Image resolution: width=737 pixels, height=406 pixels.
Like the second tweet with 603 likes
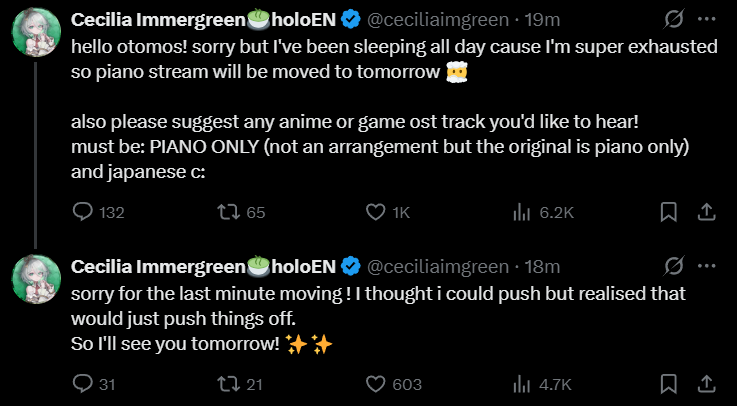coord(376,383)
